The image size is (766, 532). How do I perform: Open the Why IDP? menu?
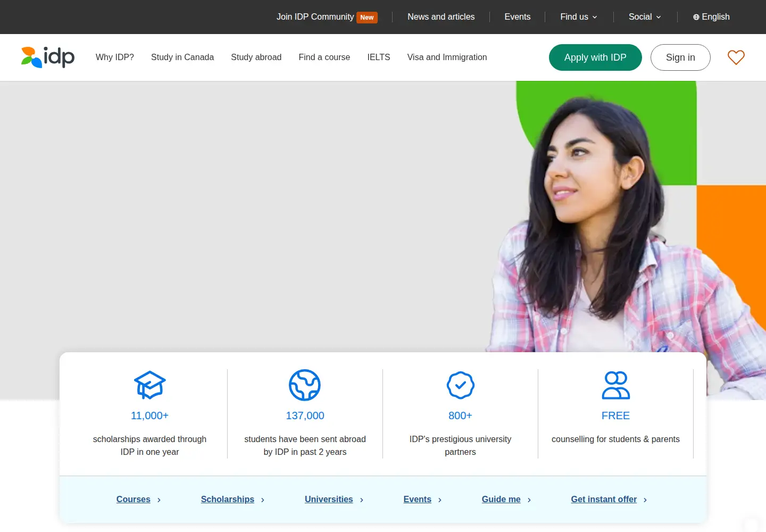click(x=115, y=57)
